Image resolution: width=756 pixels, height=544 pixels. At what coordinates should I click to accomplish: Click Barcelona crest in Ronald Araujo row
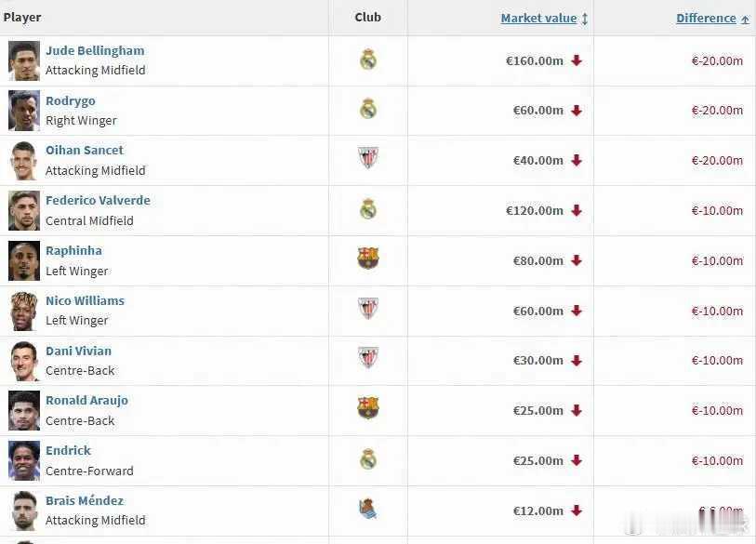[368, 409]
